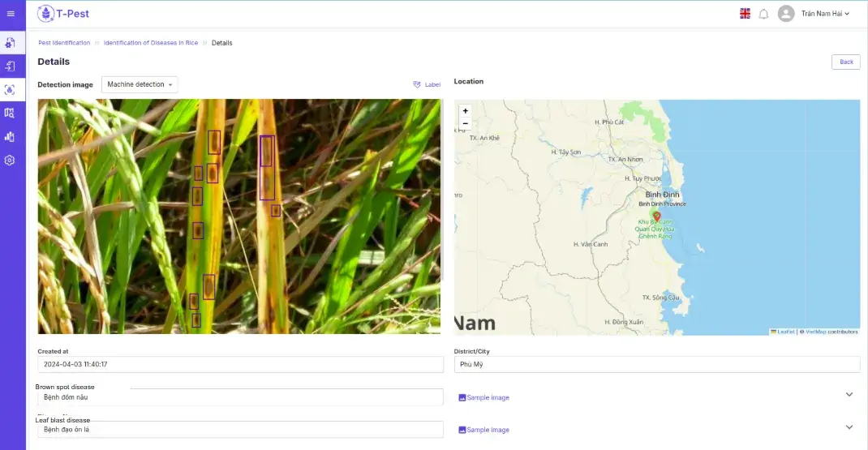Image resolution: width=868 pixels, height=450 pixels.
Task: Click the user avatar icon
Action: coord(785,13)
